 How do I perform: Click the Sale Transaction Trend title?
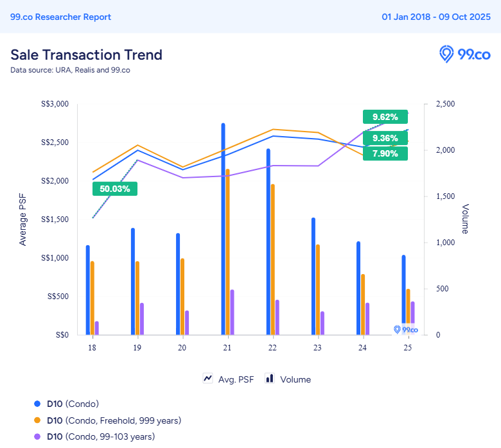click(x=86, y=55)
